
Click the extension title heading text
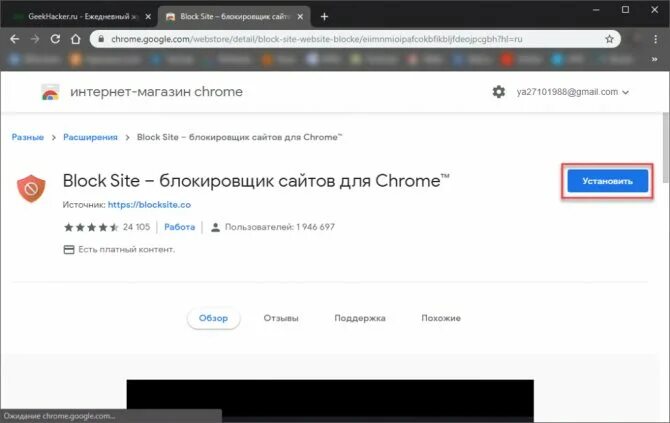coord(256,181)
